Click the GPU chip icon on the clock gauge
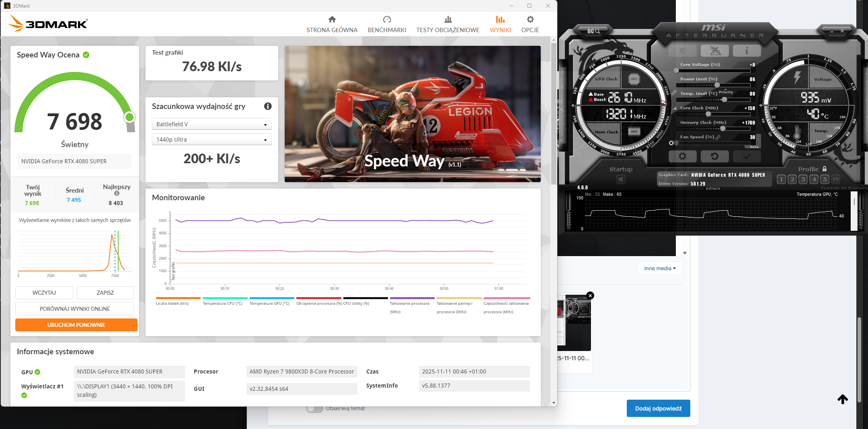Image resolution: width=868 pixels, height=429 pixels. pyautogui.click(x=634, y=79)
